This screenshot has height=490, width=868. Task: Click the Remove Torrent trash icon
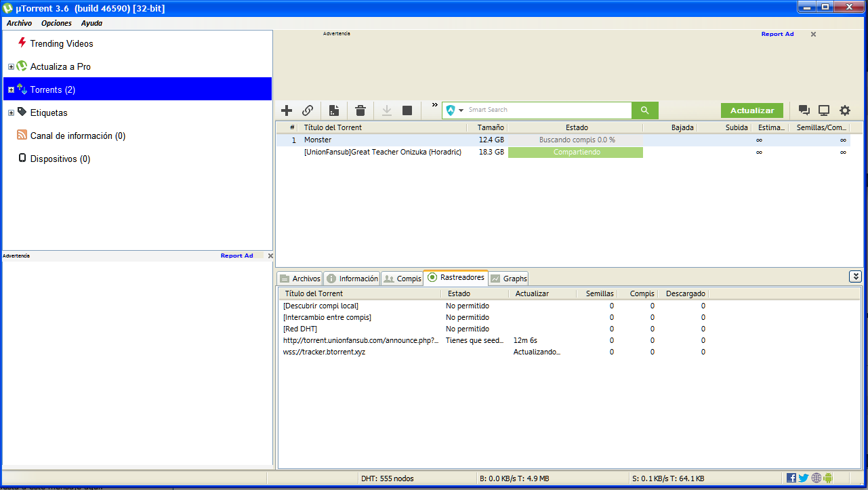tap(360, 110)
